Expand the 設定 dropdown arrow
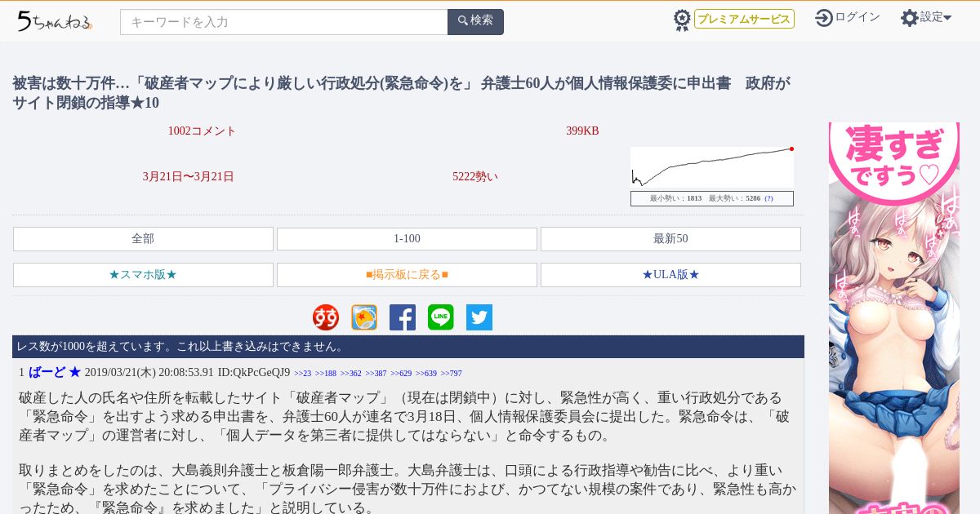Image resolution: width=980 pixels, height=514 pixels. (947, 18)
